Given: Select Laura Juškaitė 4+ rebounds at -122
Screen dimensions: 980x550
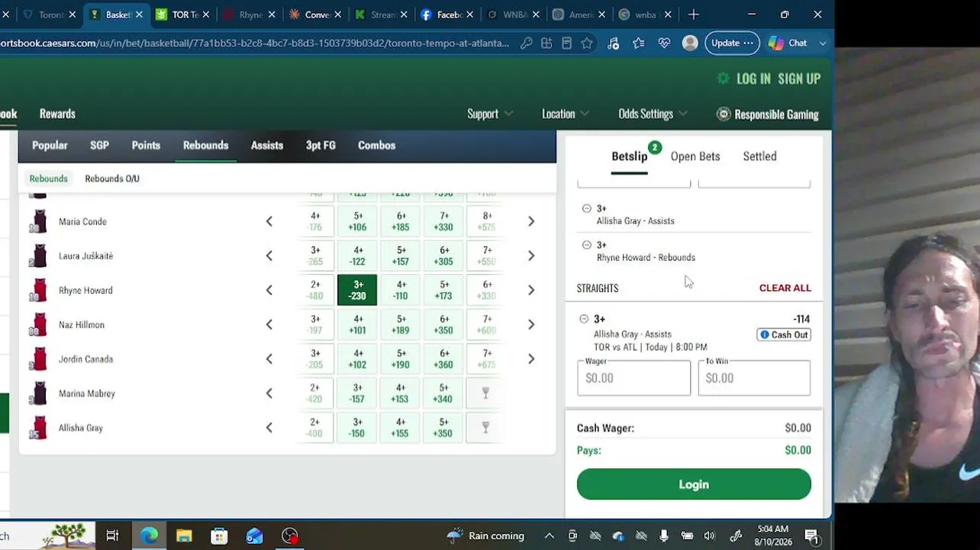Looking at the screenshot, I should [357, 256].
